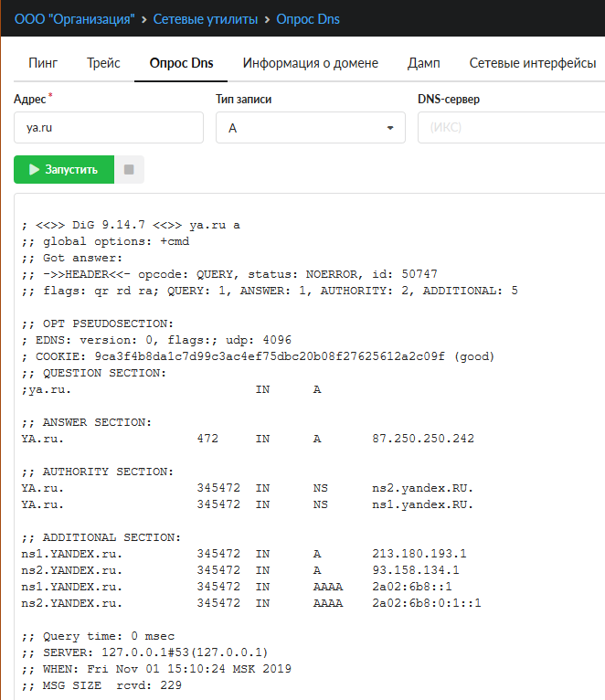605x700 pixels.
Task: Navigate to ООО "Организация" breadcrumb link
Action: pyautogui.click(x=74, y=18)
